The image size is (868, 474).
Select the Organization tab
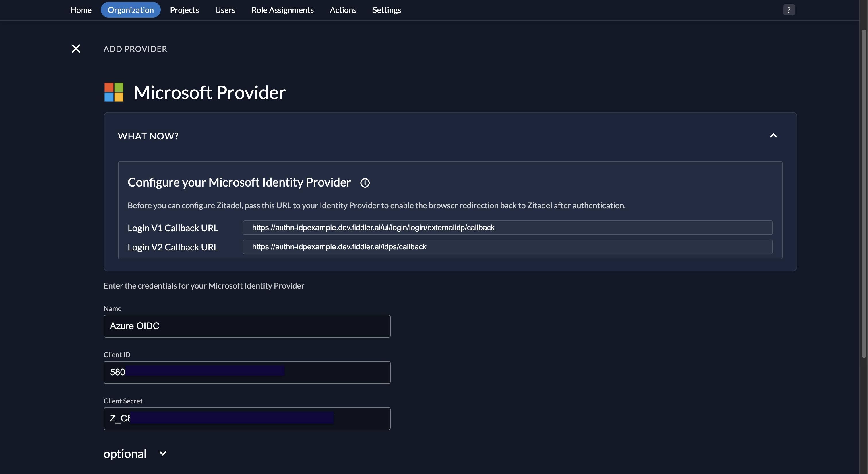[131, 10]
